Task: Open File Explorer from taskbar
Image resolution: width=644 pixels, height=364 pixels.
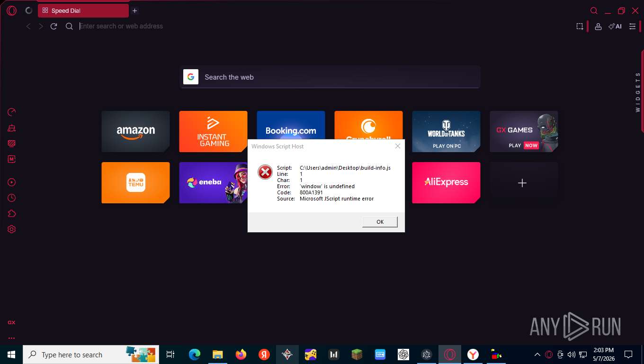Action: point(218,355)
